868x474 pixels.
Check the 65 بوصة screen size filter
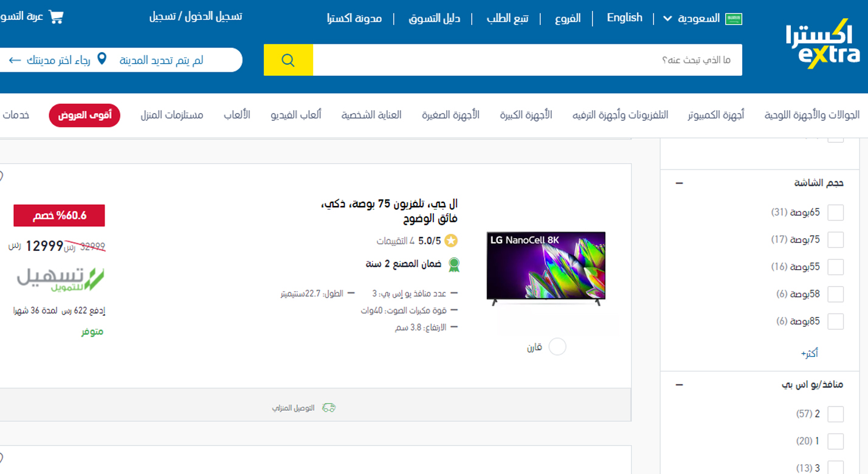(x=836, y=213)
